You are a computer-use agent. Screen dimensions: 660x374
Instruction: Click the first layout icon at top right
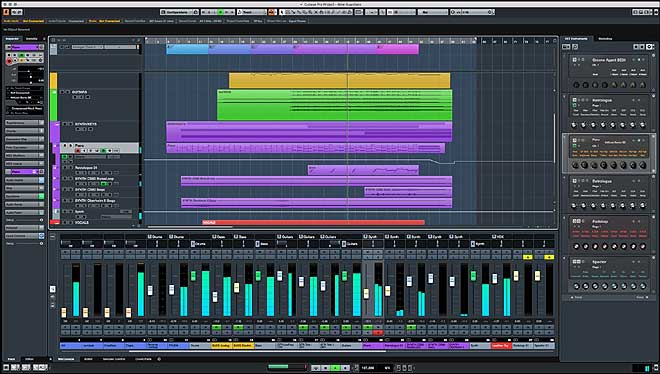coord(635,12)
